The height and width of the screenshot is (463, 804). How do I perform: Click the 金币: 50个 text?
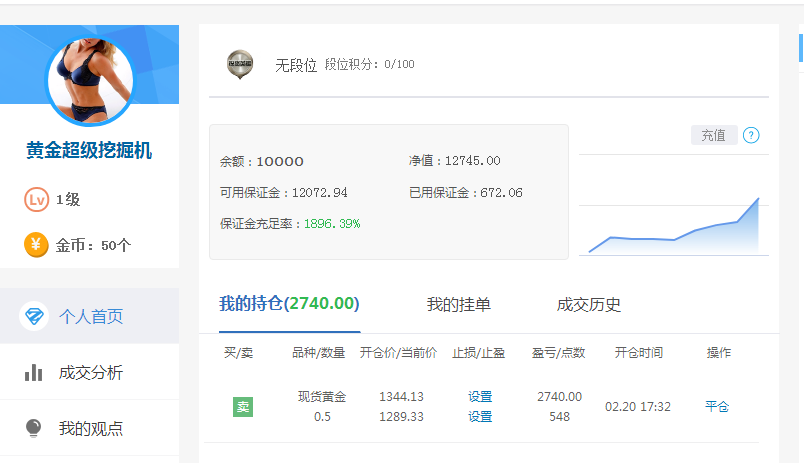[x=93, y=245]
